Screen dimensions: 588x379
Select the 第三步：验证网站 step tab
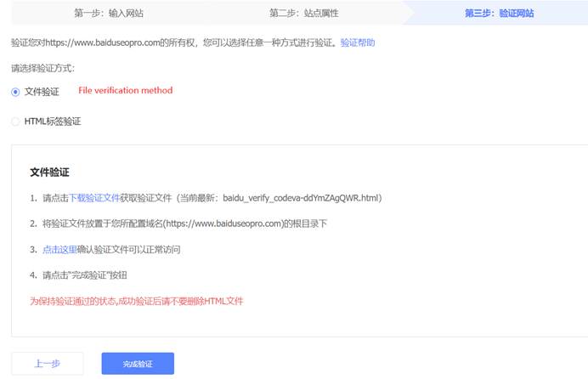(499, 13)
